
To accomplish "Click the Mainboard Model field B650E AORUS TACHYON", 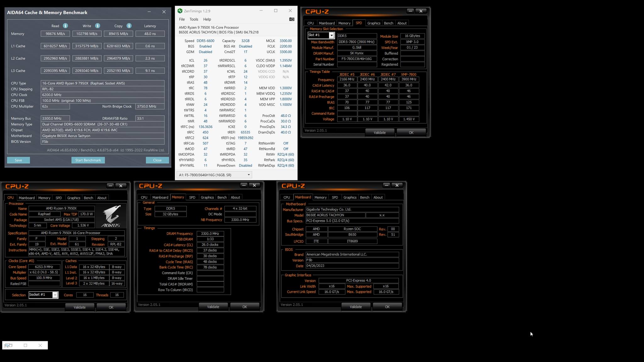I will (x=335, y=215).
